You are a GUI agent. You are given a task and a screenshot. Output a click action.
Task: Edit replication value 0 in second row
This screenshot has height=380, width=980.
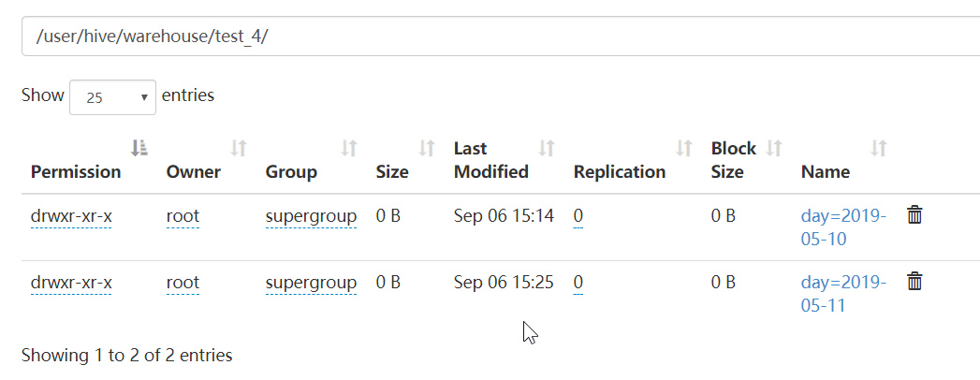tap(578, 283)
